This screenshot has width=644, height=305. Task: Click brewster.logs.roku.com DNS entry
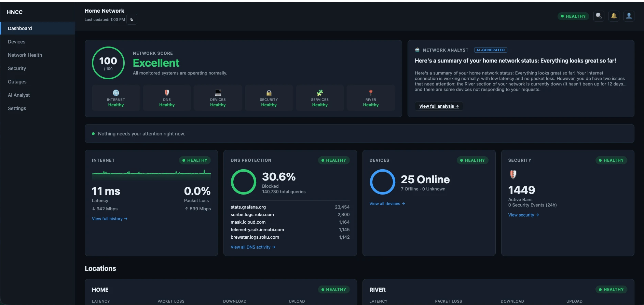tap(290, 237)
